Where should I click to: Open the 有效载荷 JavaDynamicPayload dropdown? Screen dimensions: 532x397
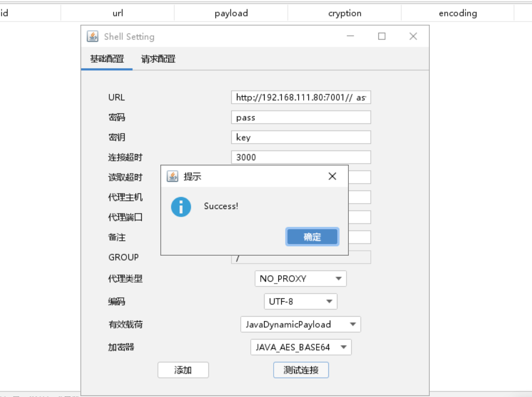300,325
